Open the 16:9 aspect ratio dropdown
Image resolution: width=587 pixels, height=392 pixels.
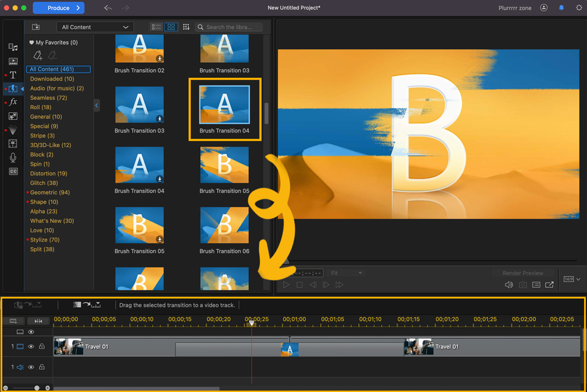click(x=571, y=279)
